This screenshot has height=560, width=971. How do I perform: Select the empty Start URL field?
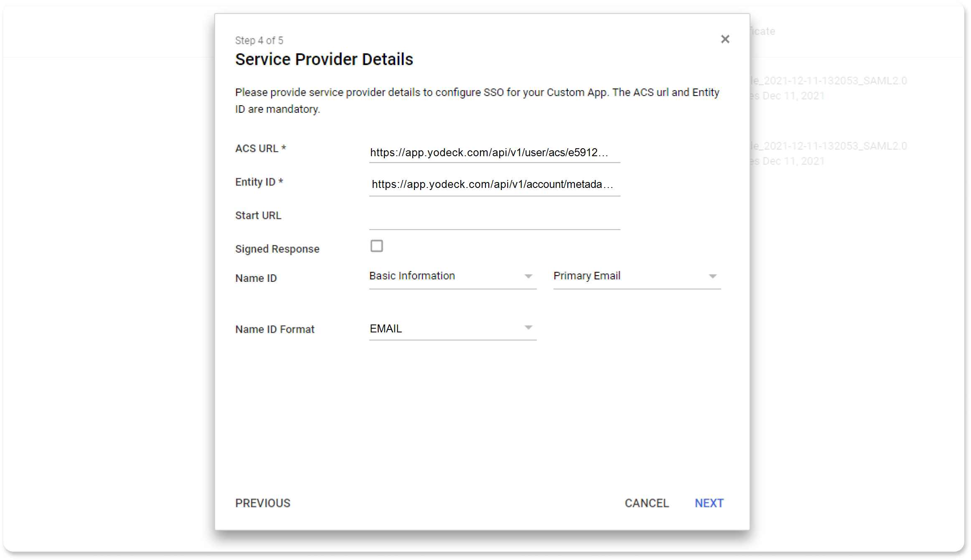click(494, 219)
